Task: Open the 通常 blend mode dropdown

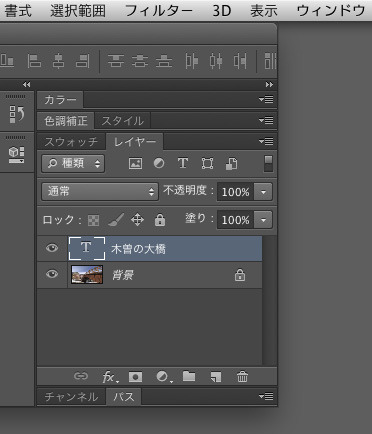Action: pyautogui.click(x=100, y=191)
